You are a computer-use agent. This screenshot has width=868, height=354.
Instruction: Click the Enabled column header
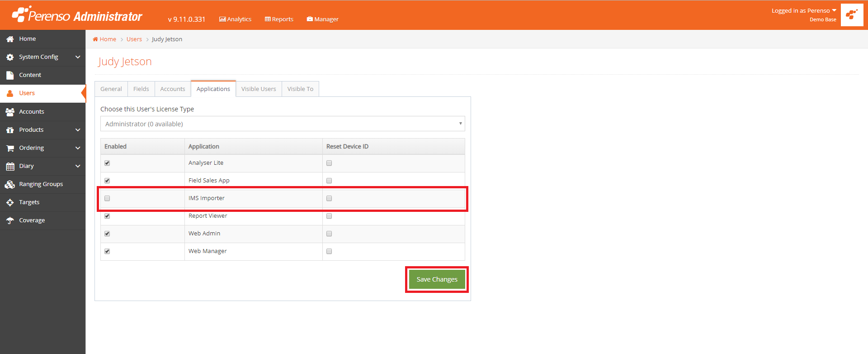(142, 146)
